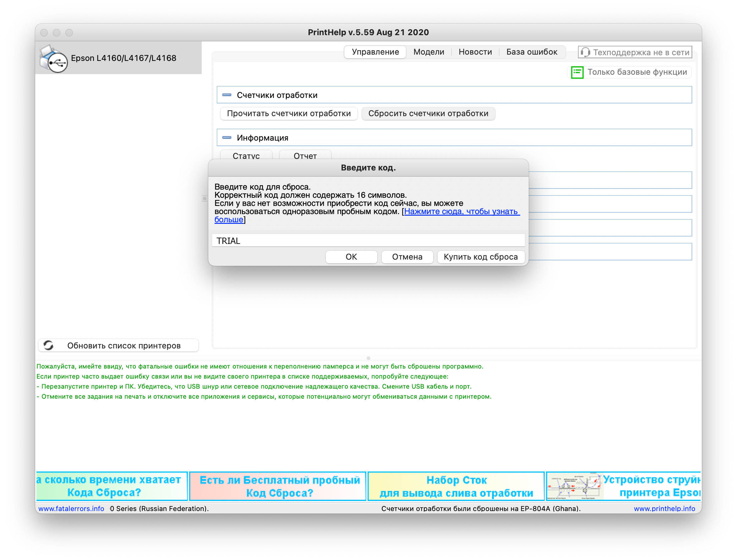Open the www.fatalerrors.info link

[71, 508]
